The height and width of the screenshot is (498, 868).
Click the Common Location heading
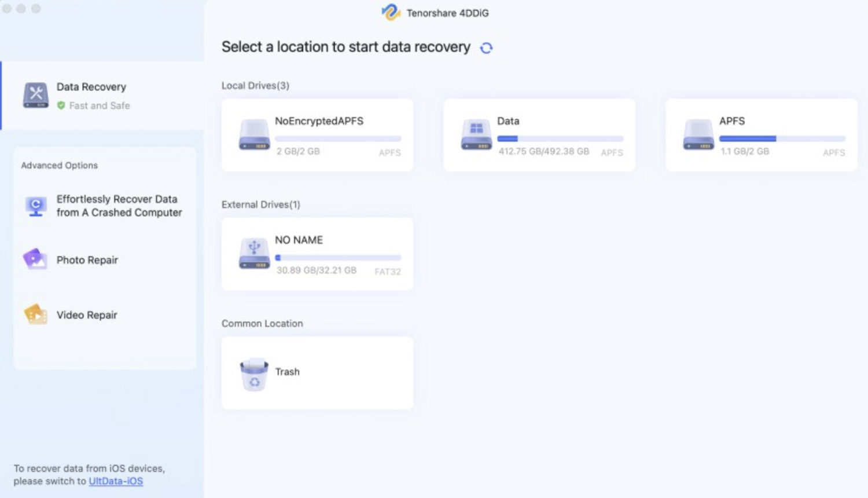tap(262, 324)
